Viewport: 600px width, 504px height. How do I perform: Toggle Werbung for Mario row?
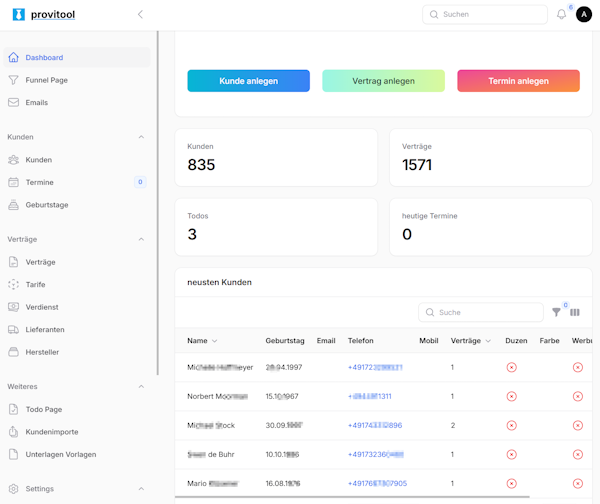[578, 483]
